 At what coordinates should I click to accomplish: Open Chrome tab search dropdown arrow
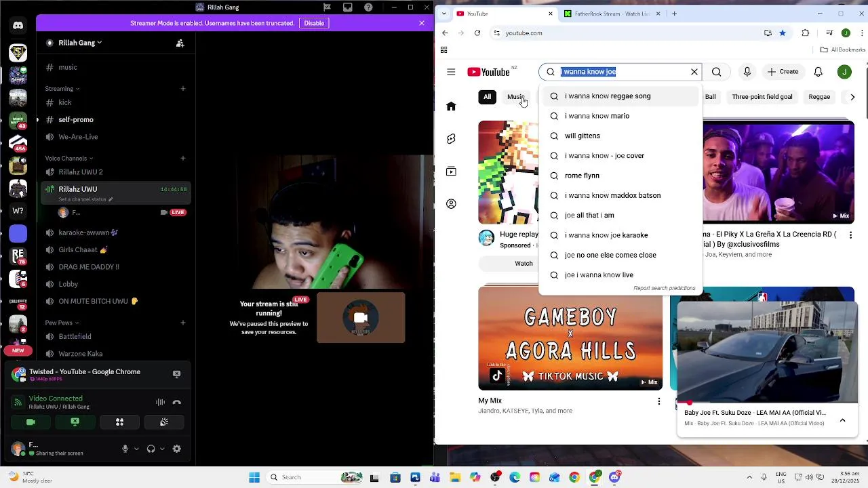pyautogui.click(x=443, y=14)
